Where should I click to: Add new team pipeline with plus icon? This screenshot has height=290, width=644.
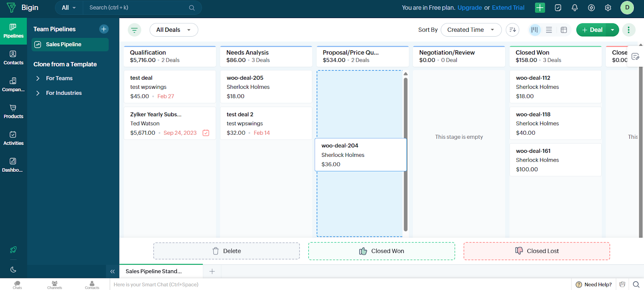tap(104, 29)
